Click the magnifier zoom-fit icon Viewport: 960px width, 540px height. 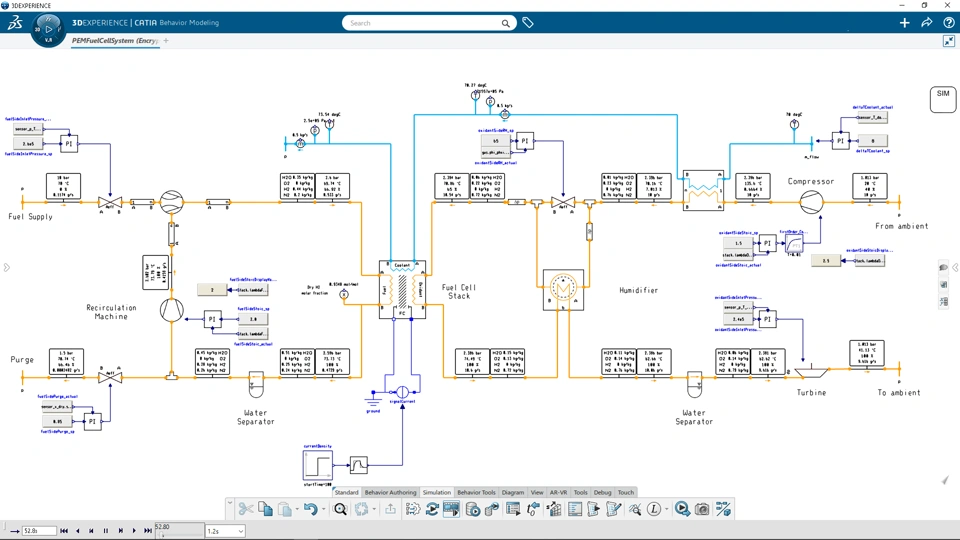pyautogui.click(x=340, y=509)
